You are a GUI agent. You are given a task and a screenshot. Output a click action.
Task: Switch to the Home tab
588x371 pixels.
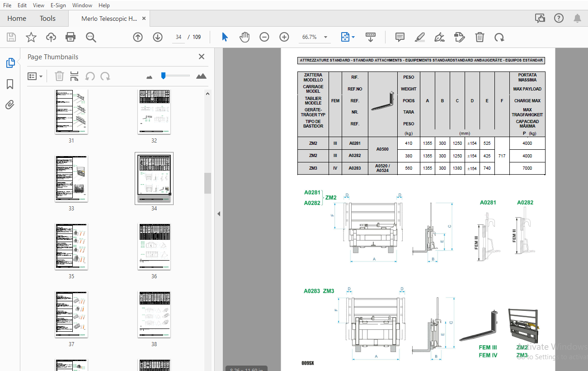tap(17, 19)
